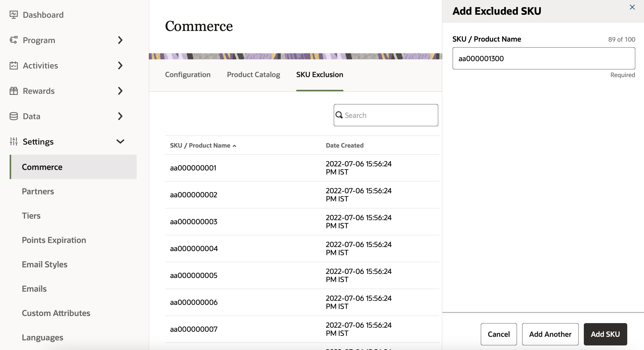Viewport: 644px width, 350px height.
Task: Expand the Rewards submenu arrow
Action: [120, 91]
